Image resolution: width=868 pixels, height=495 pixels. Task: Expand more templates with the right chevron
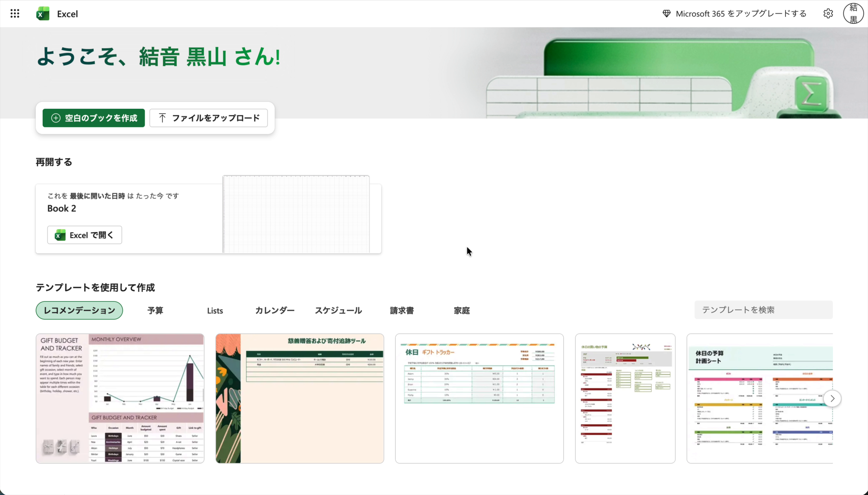coord(832,398)
